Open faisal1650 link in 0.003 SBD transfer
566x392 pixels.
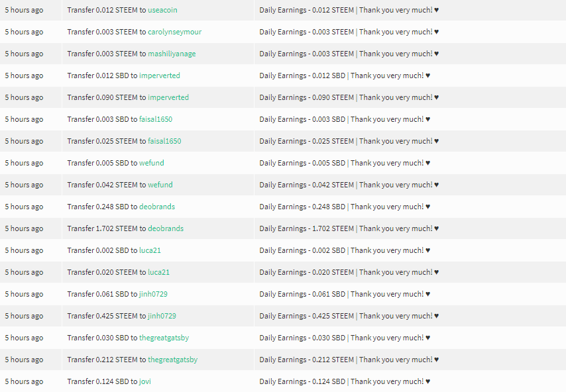click(x=156, y=119)
